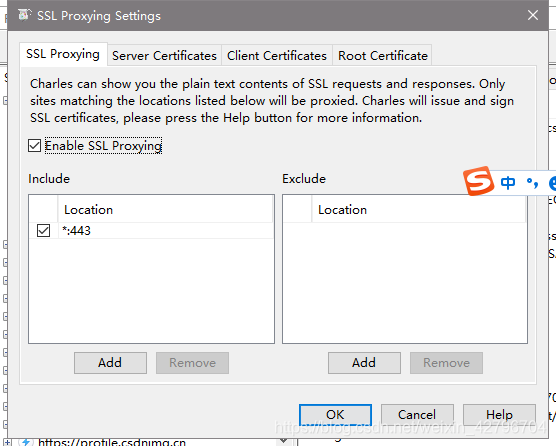Image resolution: width=556 pixels, height=446 pixels.
Task: Select the profile.csdnimg.cn entry in background window
Action: click(112, 442)
